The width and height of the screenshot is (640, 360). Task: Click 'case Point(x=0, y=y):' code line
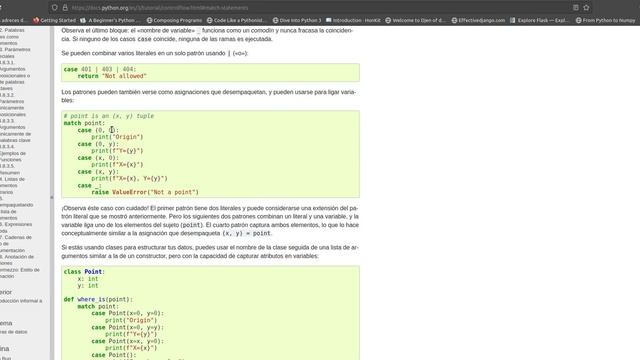click(127, 327)
